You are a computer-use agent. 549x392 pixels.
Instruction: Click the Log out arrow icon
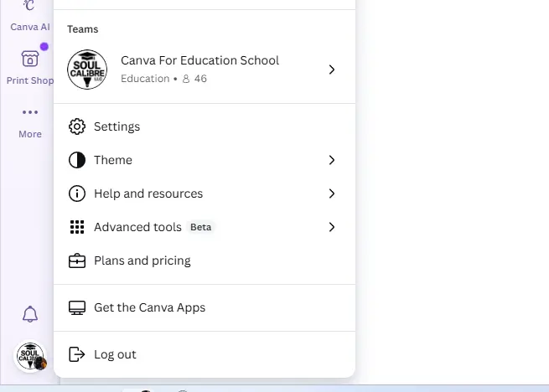click(77, 354)
